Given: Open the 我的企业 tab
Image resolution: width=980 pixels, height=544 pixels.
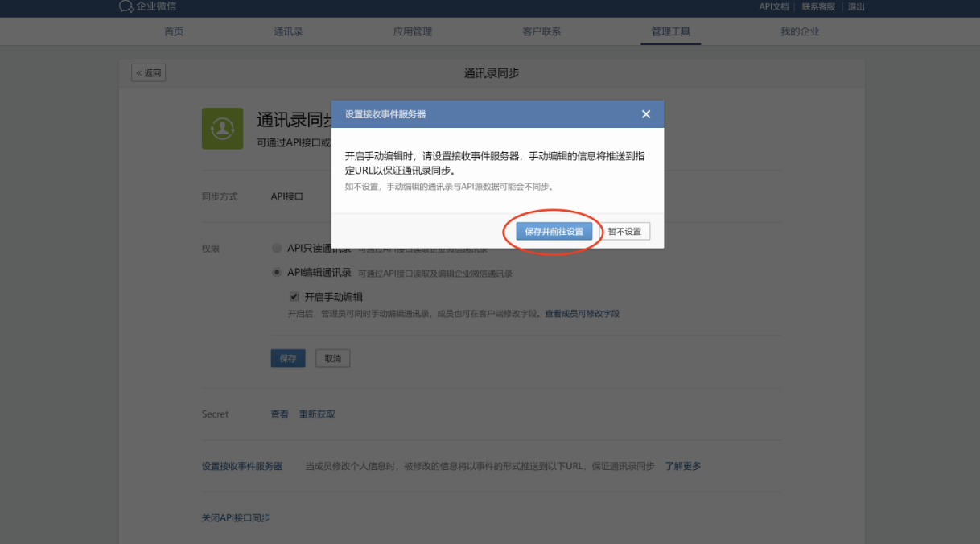Looking at the screenshot, I should (x=799, y=32).
